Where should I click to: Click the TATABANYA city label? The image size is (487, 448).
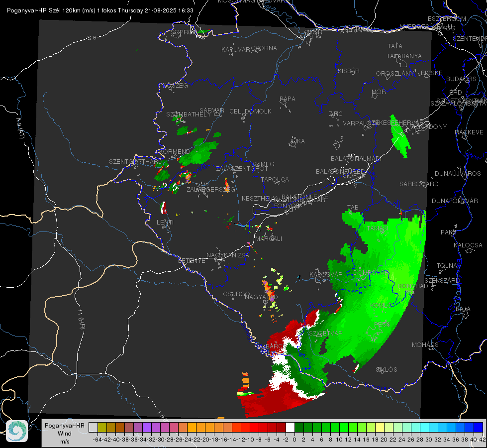[404, 56]
